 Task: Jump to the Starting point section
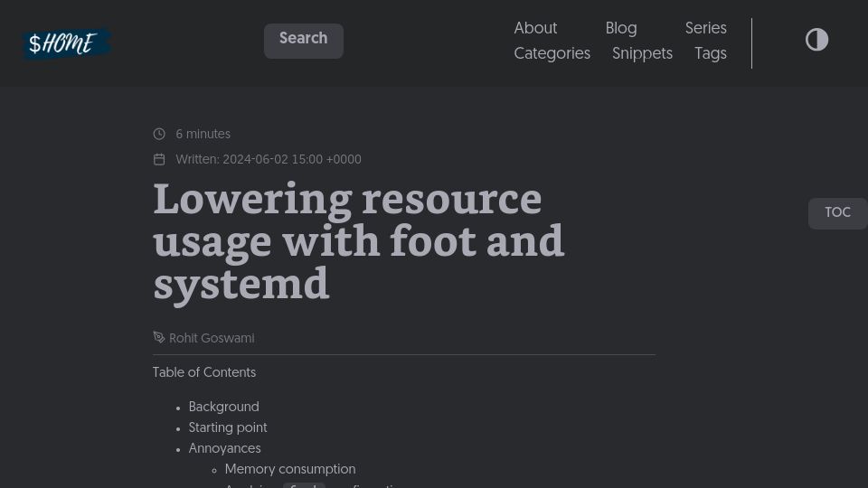pos(228,427)
